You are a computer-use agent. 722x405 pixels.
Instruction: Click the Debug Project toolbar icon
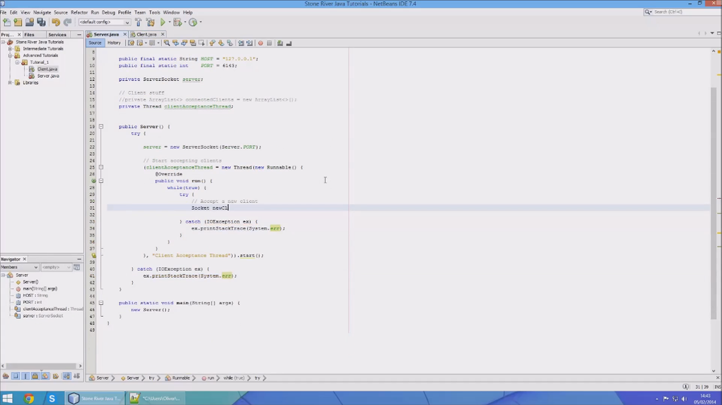[177, 22]
